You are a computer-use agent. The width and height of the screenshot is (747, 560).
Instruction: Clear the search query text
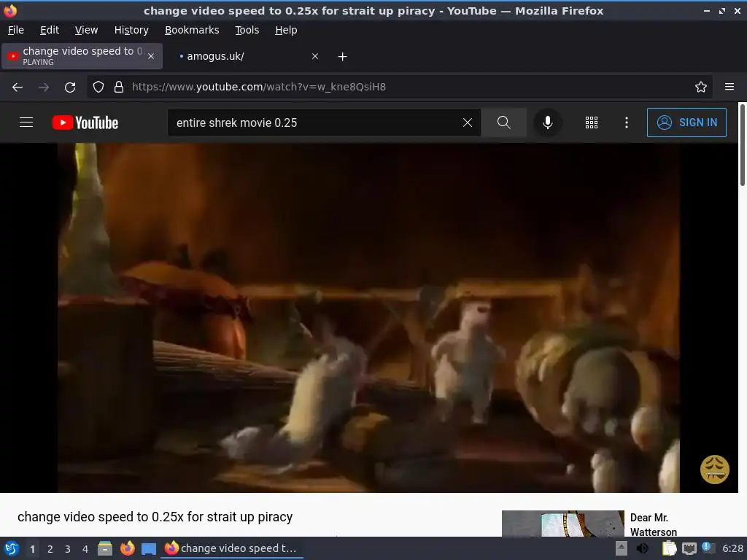[x=468, y=122]
